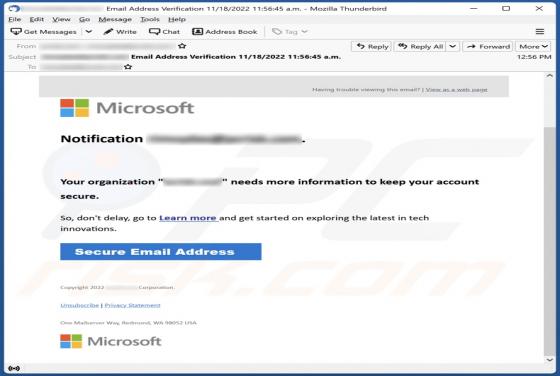This screenshot has width=560, height=376.
Task: Expand the Get Messages dropdown arrow
Action: point(89,32)
